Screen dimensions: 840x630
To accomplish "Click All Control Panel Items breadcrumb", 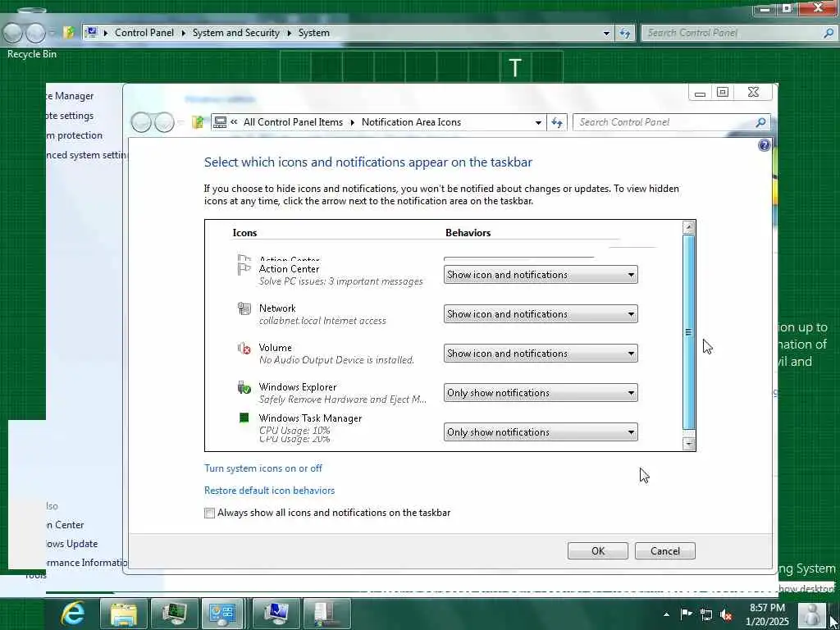I will pos(293,122).
